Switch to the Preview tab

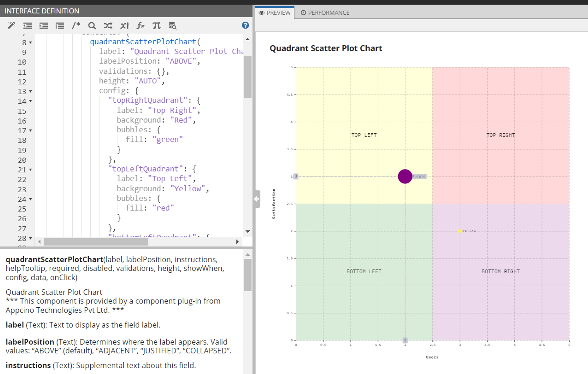click(x=275, y=13)
